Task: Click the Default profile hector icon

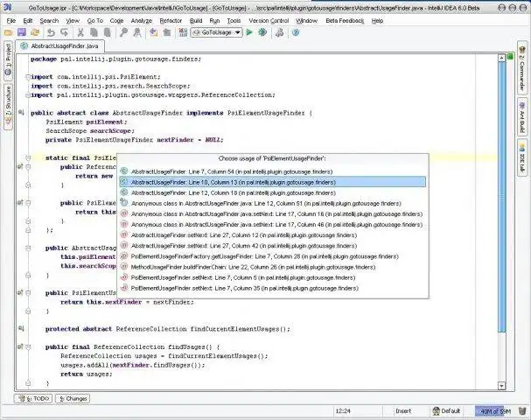Action: 437,411
